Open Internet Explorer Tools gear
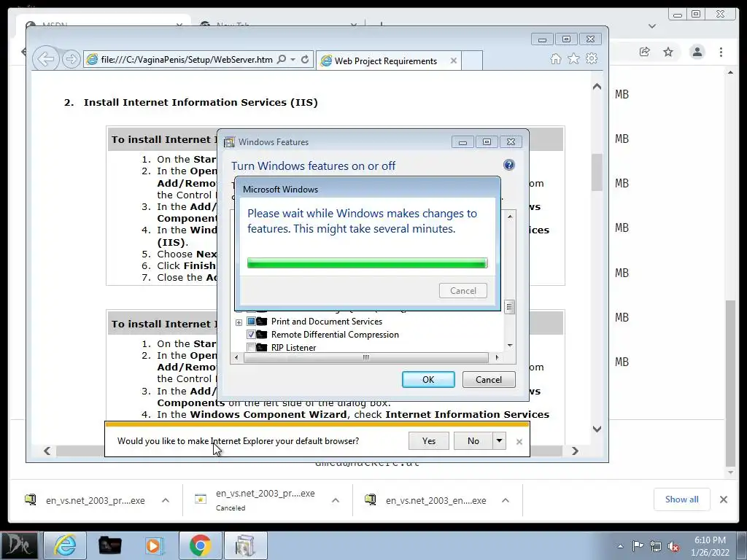The height and width of the screenshot is (560, 747). pyautogui.click(x=592, y=58)
